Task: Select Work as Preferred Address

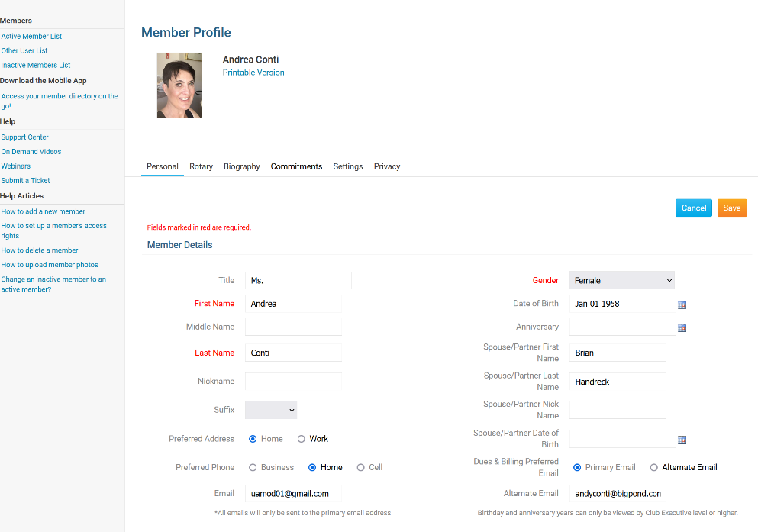Action: pos(302,439)
